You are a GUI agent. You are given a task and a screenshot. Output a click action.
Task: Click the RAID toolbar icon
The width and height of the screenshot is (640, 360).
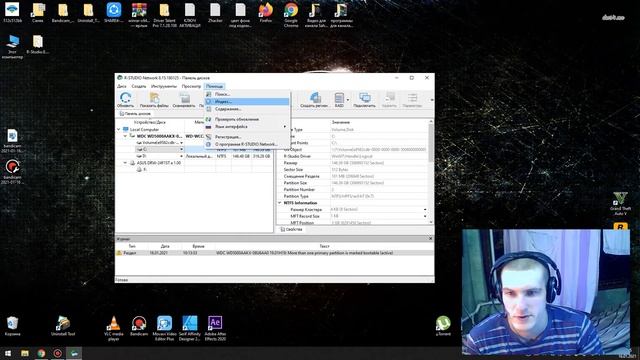[339, 100]
